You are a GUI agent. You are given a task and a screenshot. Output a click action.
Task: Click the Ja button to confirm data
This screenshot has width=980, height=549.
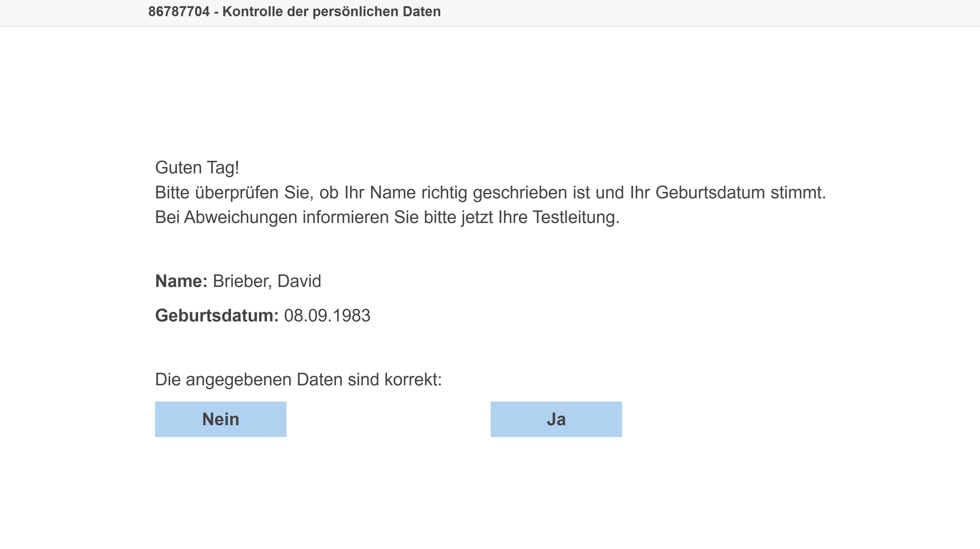tap(556, 419)
